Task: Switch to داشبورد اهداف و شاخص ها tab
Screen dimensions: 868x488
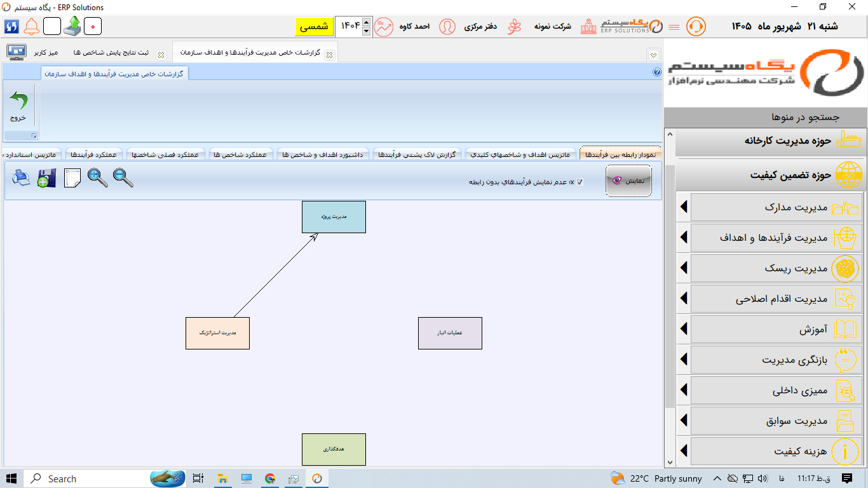Action: [x=323, y=154]
